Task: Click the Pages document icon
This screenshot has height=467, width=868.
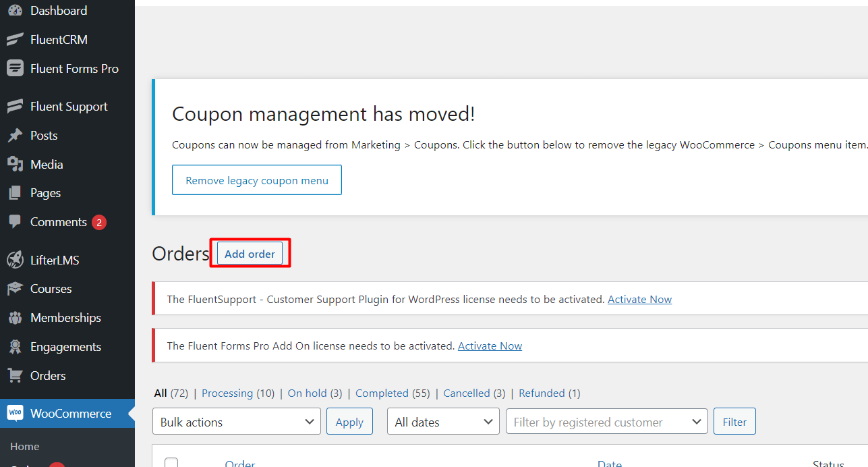Action: (x=15, y=193)
